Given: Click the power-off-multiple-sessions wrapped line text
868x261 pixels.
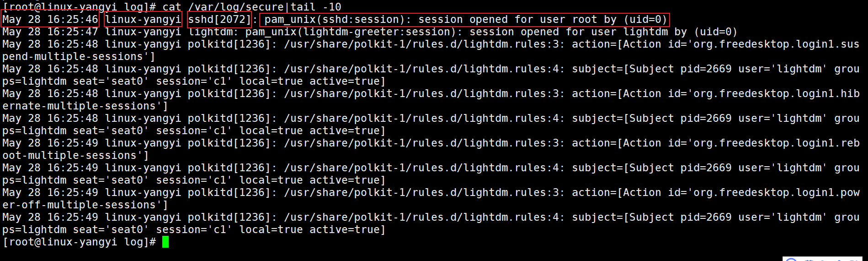Looking at the screenshot, I should pos(85,205).
